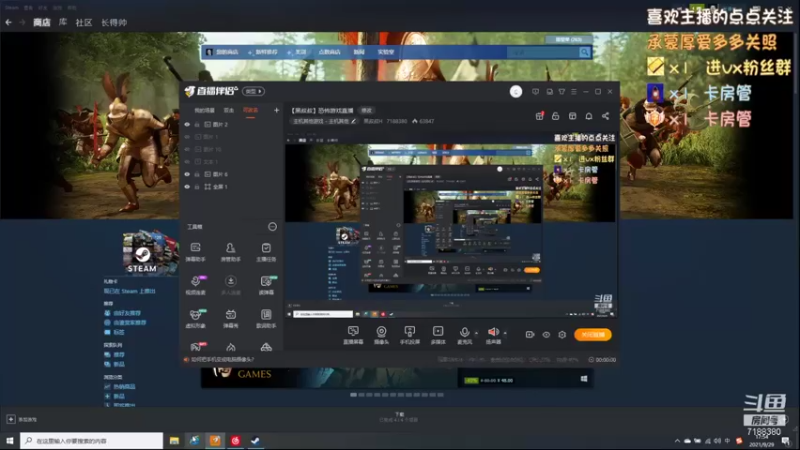This screenshot has width=800, height=450.
Task: Open the 多媒体 media source icon
Action: (x=438, y=332)
